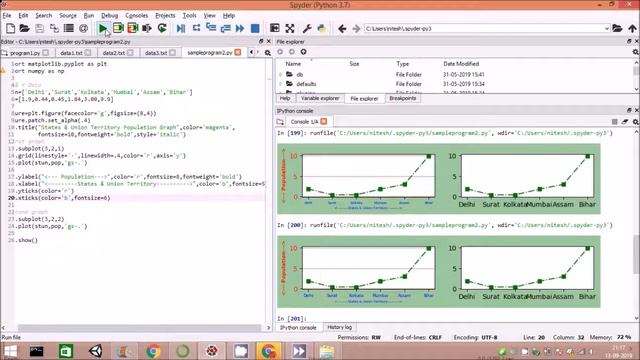The width and height of the screenshot is (640, 360).
Task: Open file using folder toolbar icon
Action: [24, 28]
